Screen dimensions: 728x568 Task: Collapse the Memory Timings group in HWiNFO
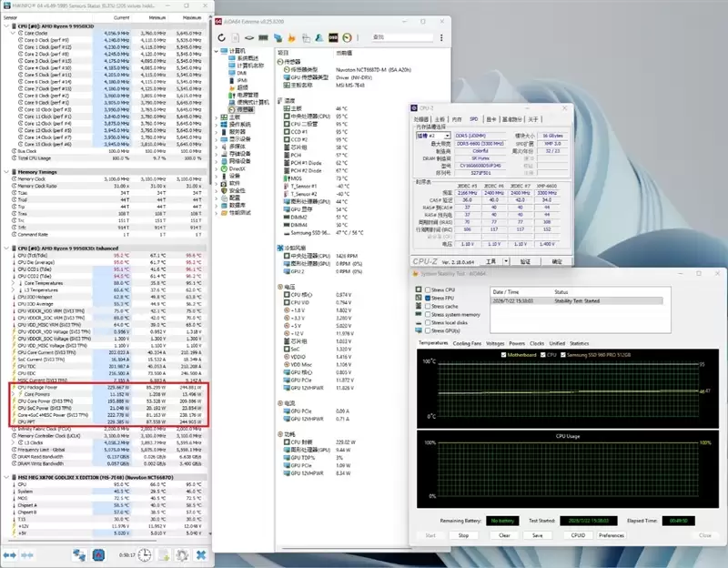(x=6, y=172)
